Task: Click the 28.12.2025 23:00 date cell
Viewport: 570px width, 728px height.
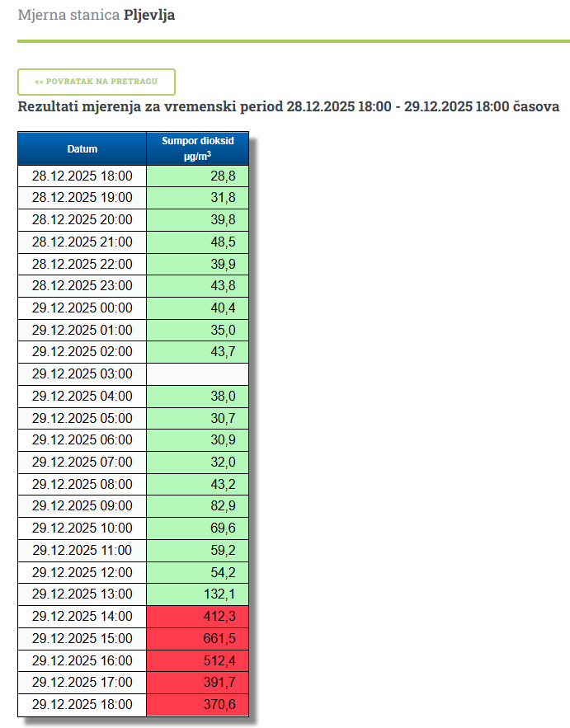Action: point(82,286)
